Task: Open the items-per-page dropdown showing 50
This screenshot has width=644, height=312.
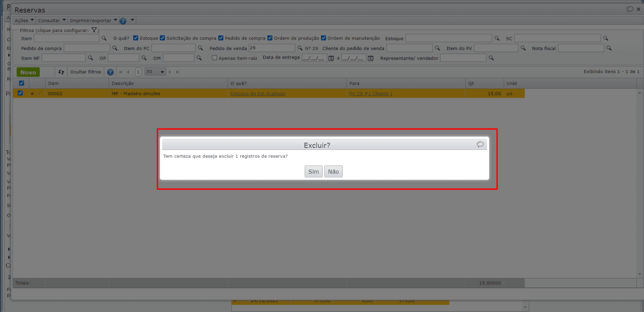Action: [x=155, y=72]
